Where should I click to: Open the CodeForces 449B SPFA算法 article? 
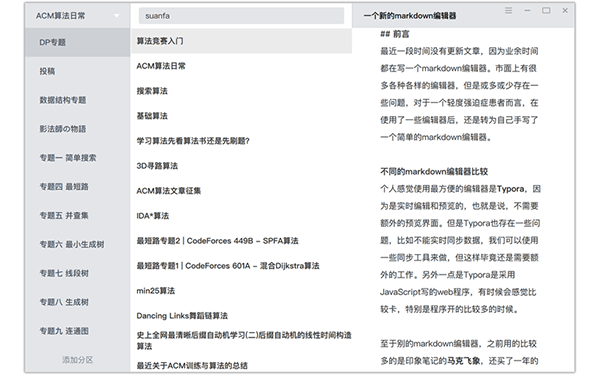(241, 241)
